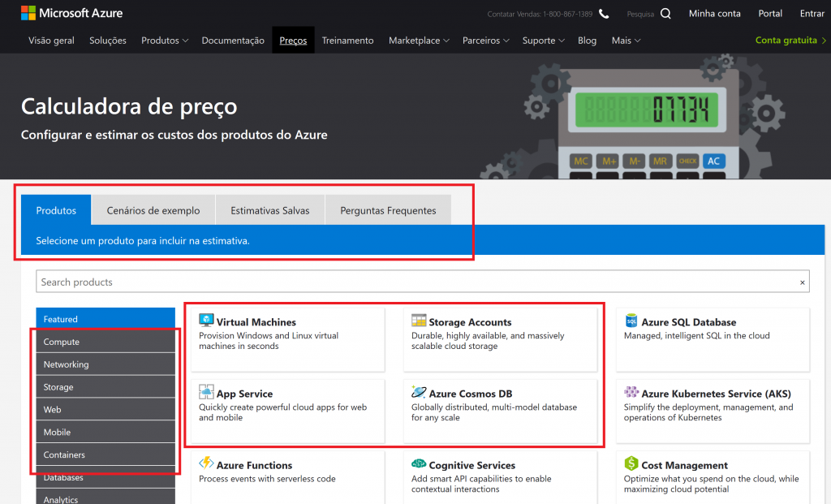Click the Virtual Machines product icon
The width and height of the screenshot is (831, 504).
206,321
